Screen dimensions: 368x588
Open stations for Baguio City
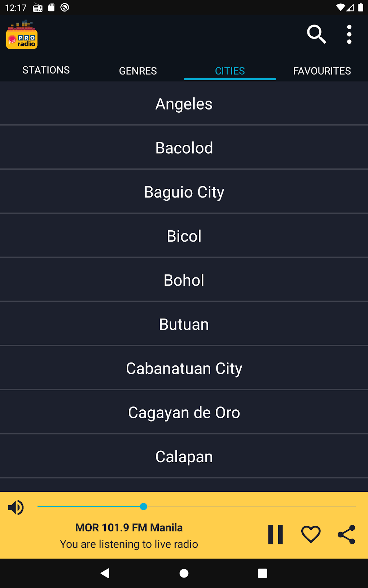184,192
